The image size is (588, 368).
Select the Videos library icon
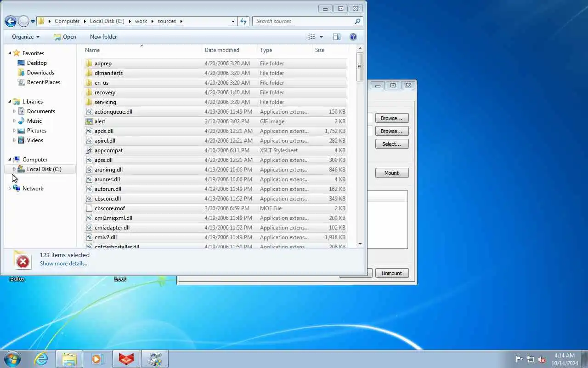(x=21, y=140)
